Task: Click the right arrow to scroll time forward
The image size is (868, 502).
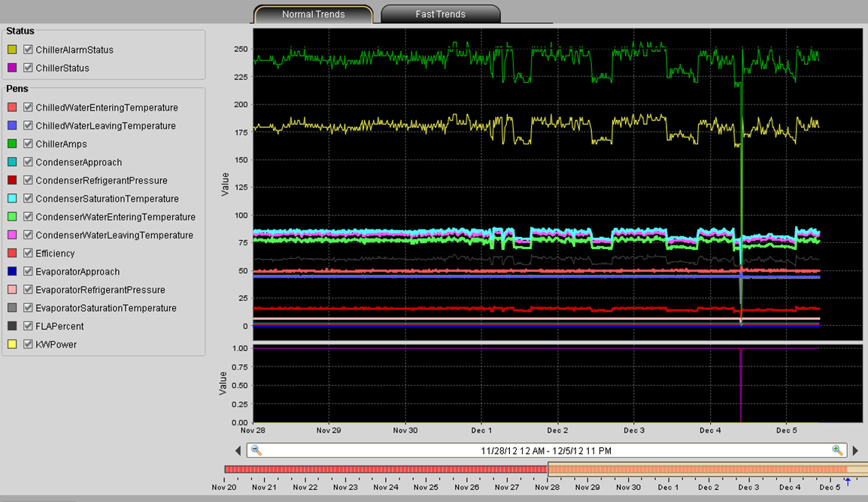Action: (x=855, y=451)
